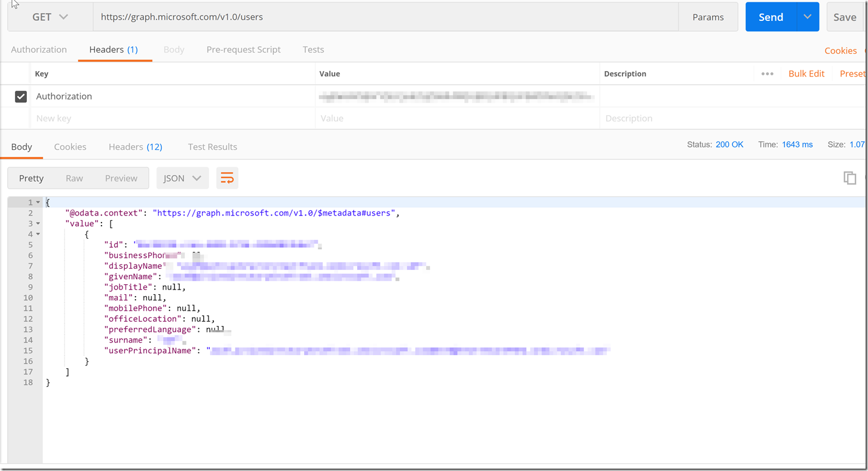Image resolution: width=868 pixels, height=471 pixels.
Task: Open the three-dots column options menu
Action: pyautogui.click(x=768, y=73)
